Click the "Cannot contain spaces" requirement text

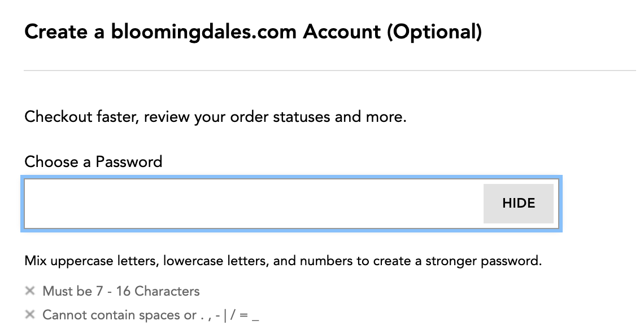coord(119,315)
